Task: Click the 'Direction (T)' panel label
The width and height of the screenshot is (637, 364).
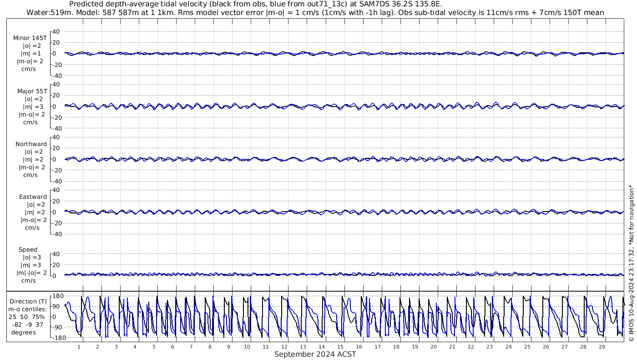Action: 28,301
